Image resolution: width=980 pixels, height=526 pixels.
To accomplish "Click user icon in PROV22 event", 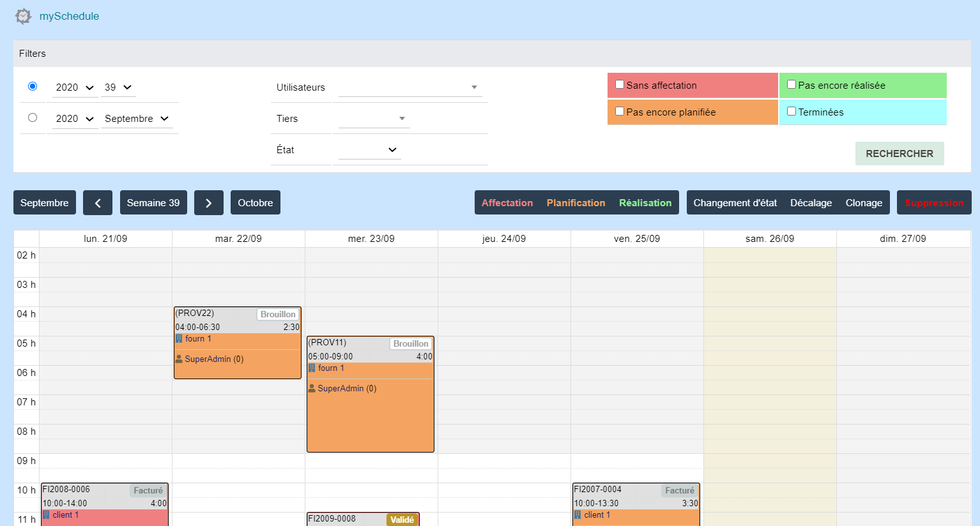I will click(x=180, y=359).
